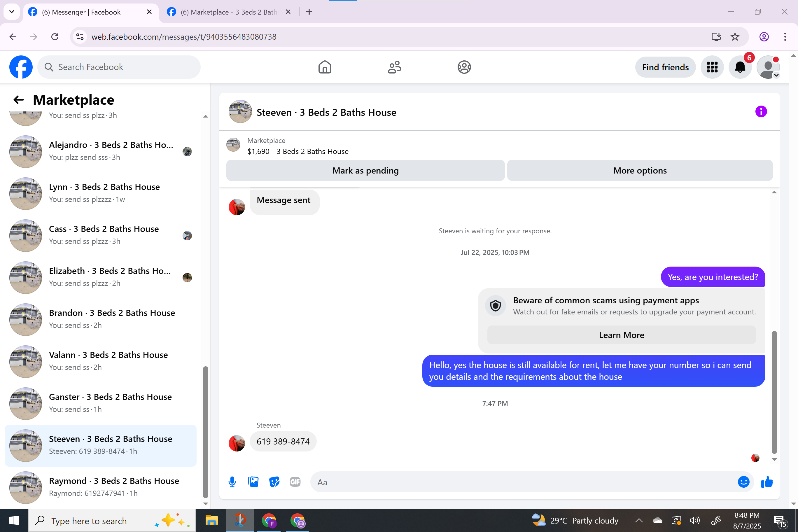Open the account profile menu
The height and width of the screenshot is (532, 798).
coord(768,67)
